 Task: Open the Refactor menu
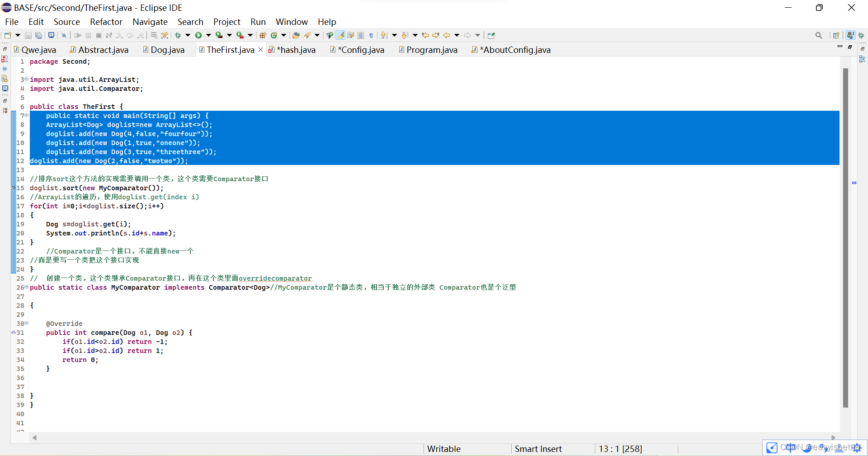pyautogui.click(x=106, y=22)
